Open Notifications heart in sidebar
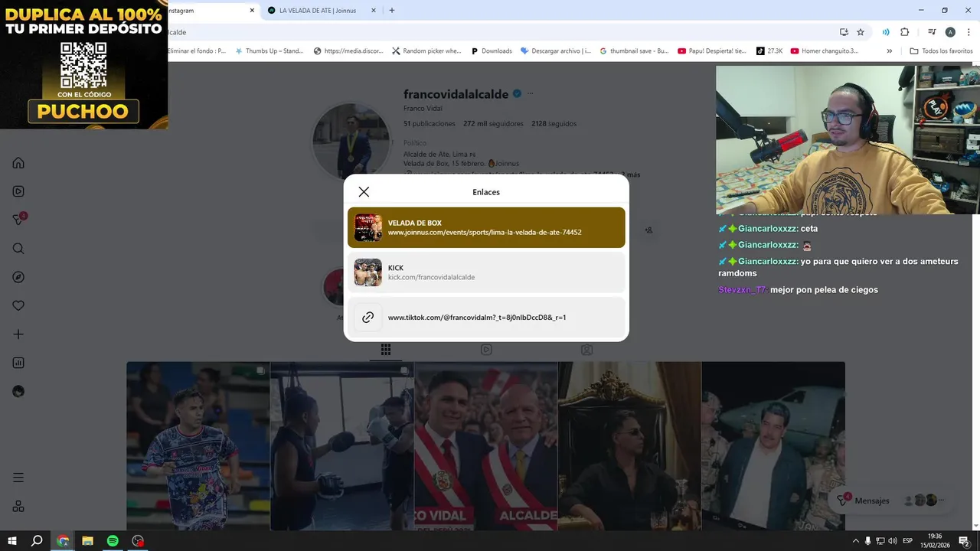980x551 pixels. (18, 305)
